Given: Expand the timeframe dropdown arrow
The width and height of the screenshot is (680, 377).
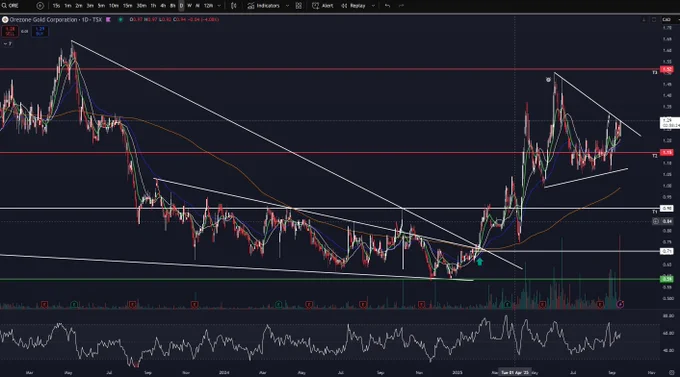Looking at the screenshot, I should (219, 6).
